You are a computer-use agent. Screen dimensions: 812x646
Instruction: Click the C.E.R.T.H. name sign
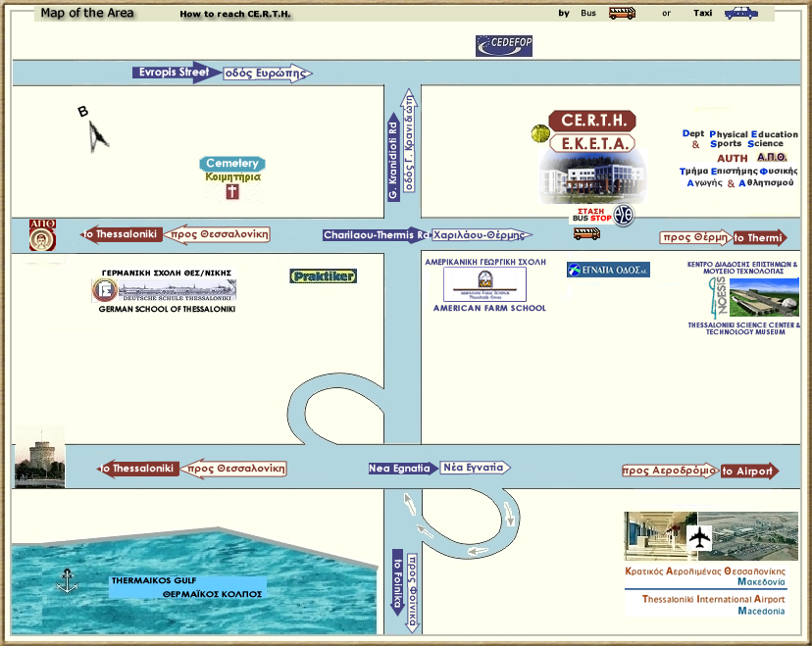(x=591, y=122)
